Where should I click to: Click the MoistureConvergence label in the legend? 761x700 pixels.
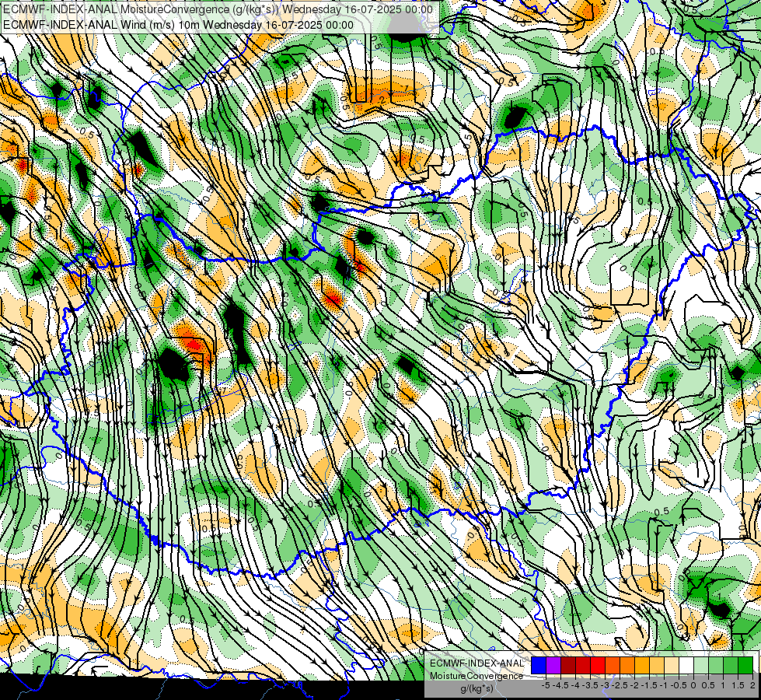click(x=476, y=676)
